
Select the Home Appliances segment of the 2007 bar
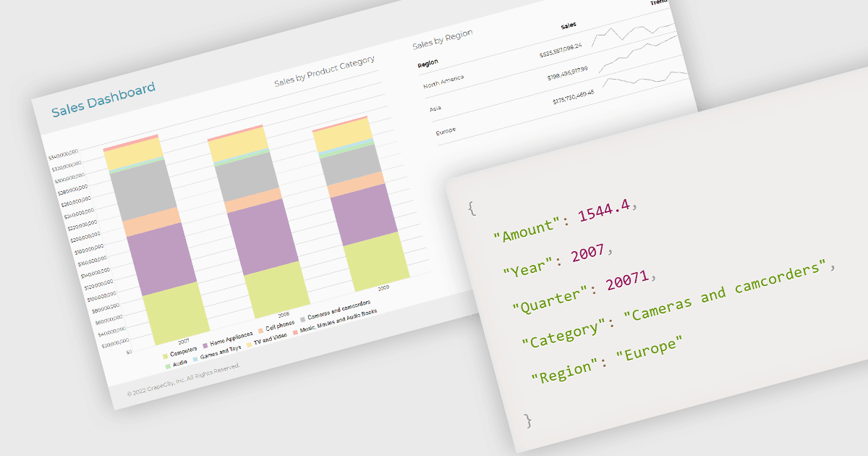[x=161, y=259]
